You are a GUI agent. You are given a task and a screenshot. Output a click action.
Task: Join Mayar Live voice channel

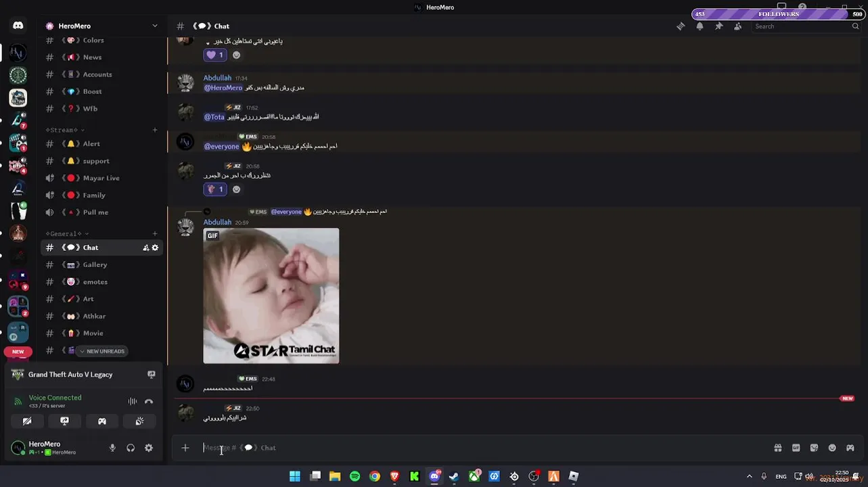(x=101, y=178)
